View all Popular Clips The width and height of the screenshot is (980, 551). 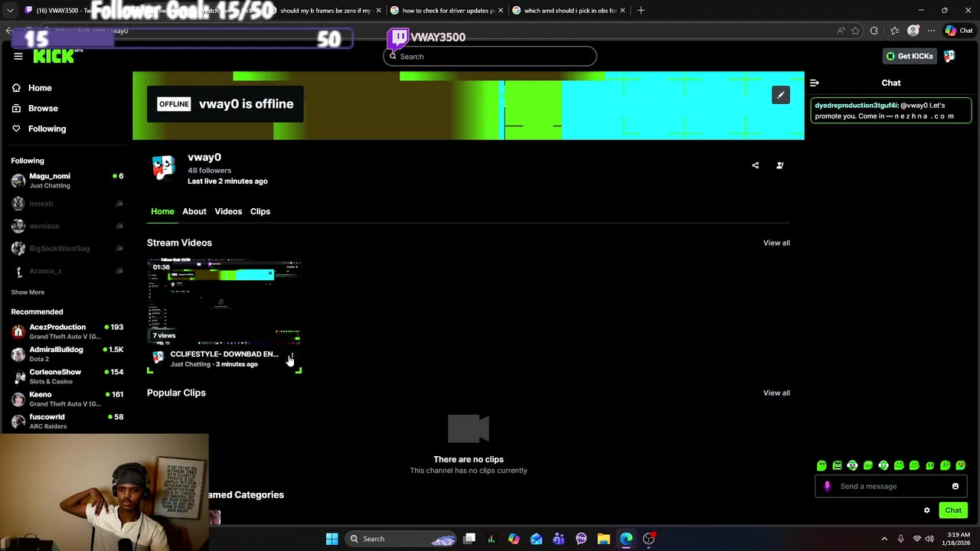point(776,393)
